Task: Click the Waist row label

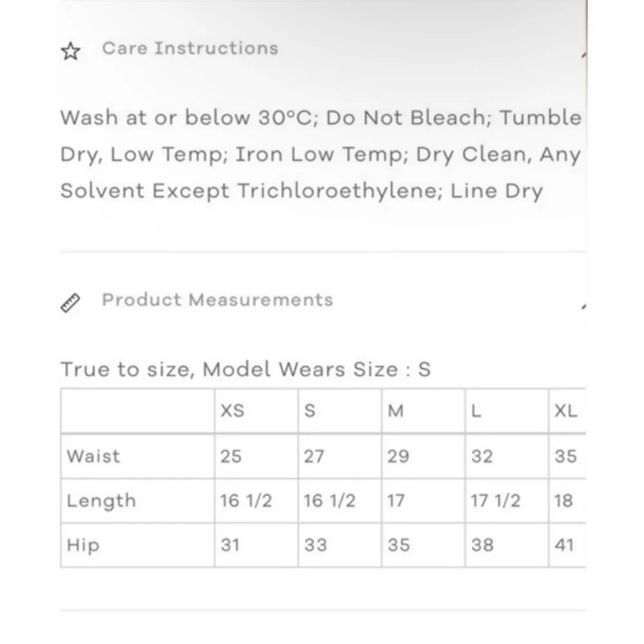Action: click(x=93, y=456)
